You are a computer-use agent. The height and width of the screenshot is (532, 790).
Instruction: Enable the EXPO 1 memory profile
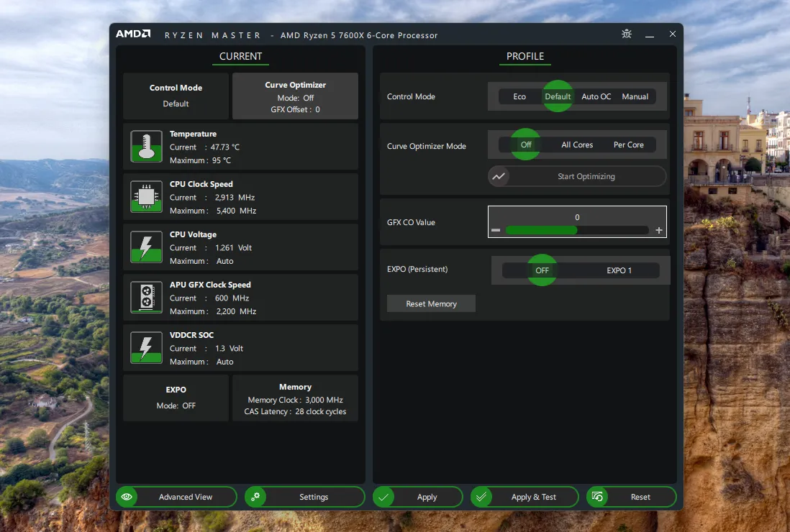point(619,270)
